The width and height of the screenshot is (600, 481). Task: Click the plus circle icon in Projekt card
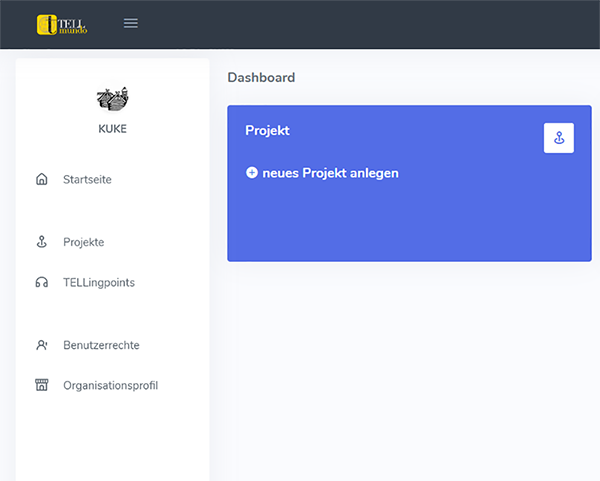[252, 173]
